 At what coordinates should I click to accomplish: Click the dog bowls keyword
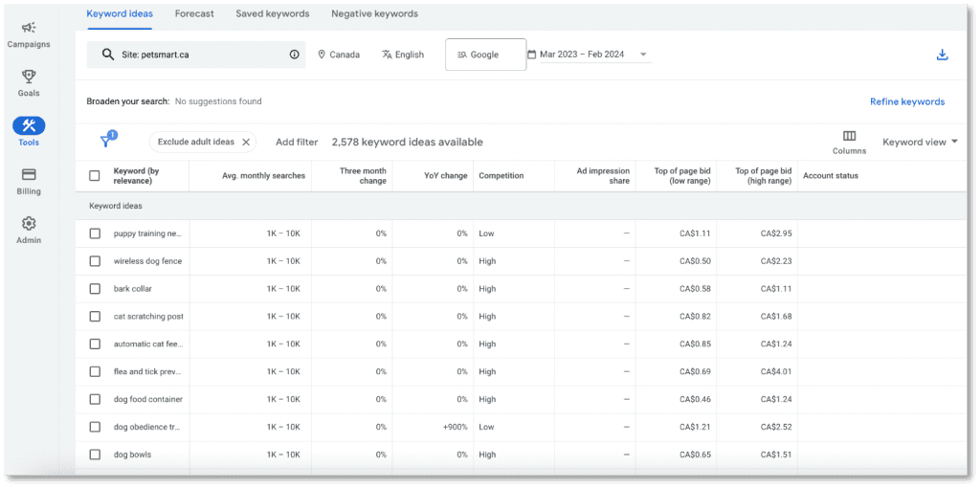[132, 455]
